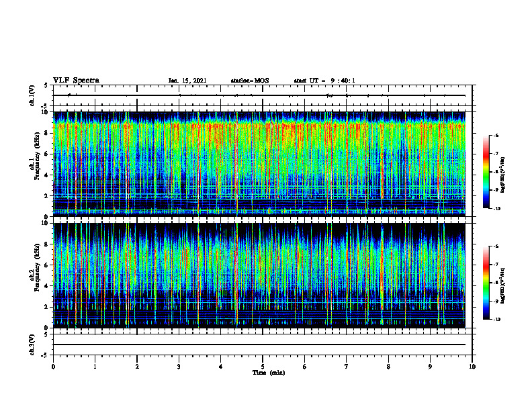Screen dimensions: 532x411
Task: Click ch.1 frequency axis tick "8"
Action: tap(47, 133)
